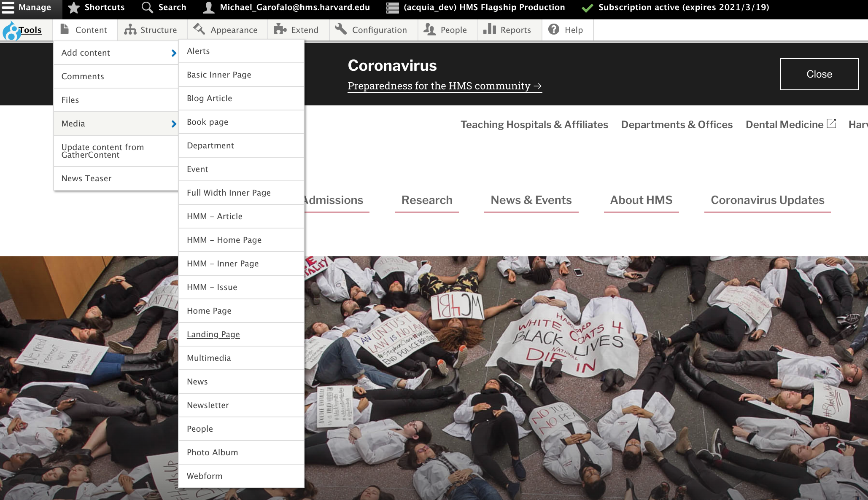Choose Event content type
The image size is (868, 500).
coord(241,169)
